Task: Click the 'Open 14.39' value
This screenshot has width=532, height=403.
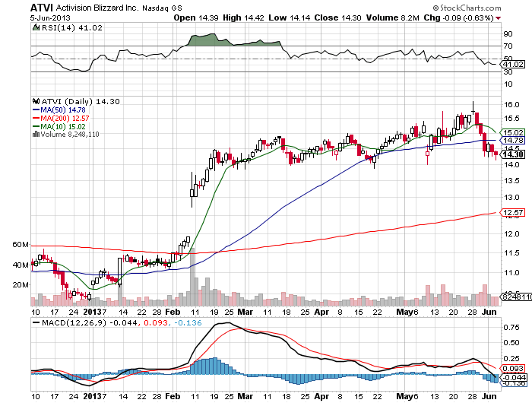Action: tap(196, 17)
